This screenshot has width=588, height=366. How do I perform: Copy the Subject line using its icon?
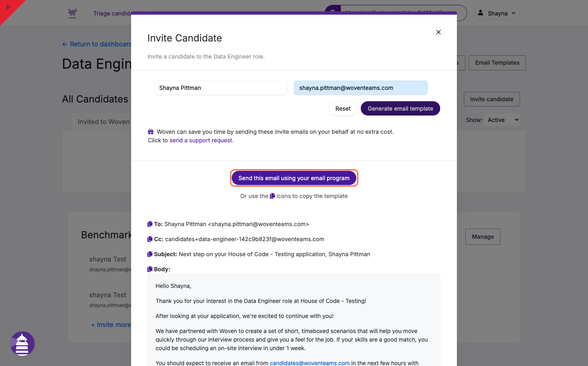pyautogui.click(x=150, y=254)
